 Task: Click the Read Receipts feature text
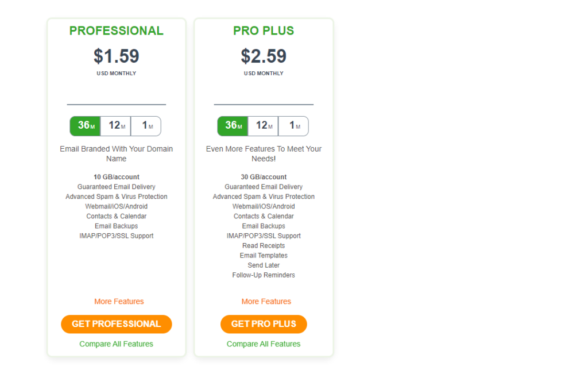click(x=264, y=245)
